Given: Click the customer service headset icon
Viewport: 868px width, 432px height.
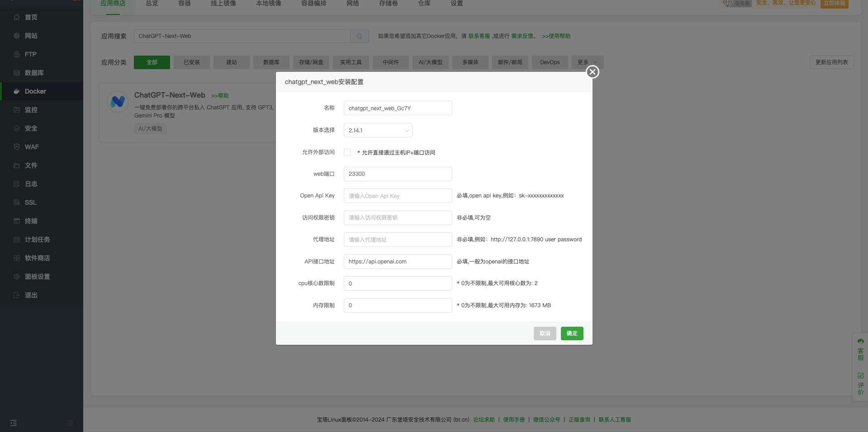Looking at the screenshot, I should 860,342.
